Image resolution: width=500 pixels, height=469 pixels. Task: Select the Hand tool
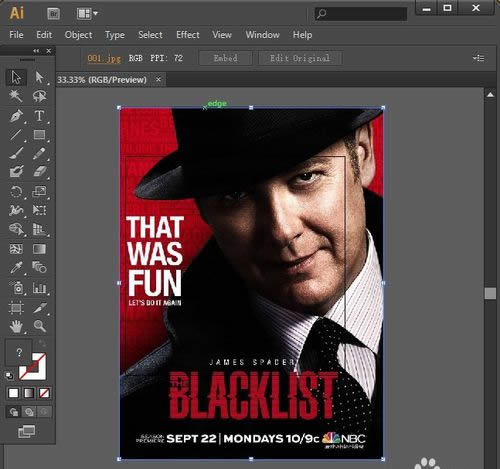(16, 326)
